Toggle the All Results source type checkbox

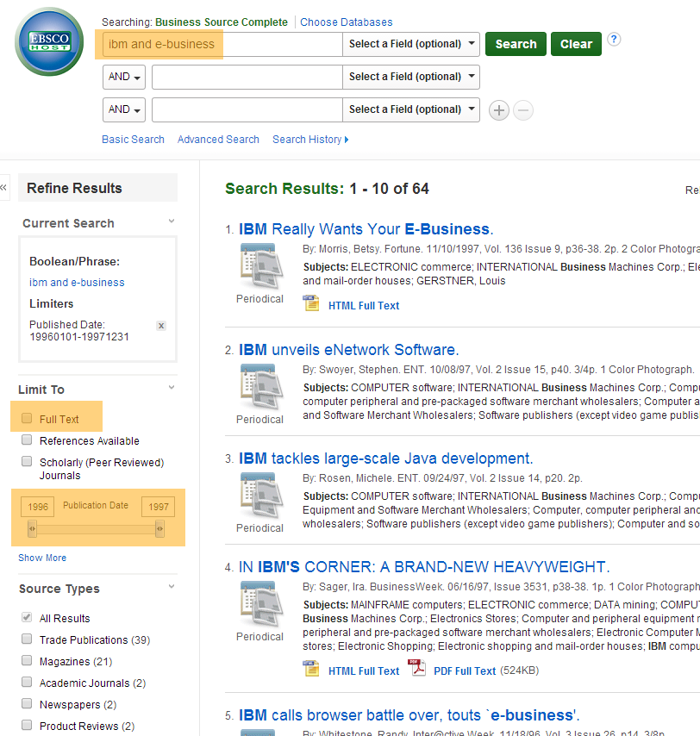27,617
